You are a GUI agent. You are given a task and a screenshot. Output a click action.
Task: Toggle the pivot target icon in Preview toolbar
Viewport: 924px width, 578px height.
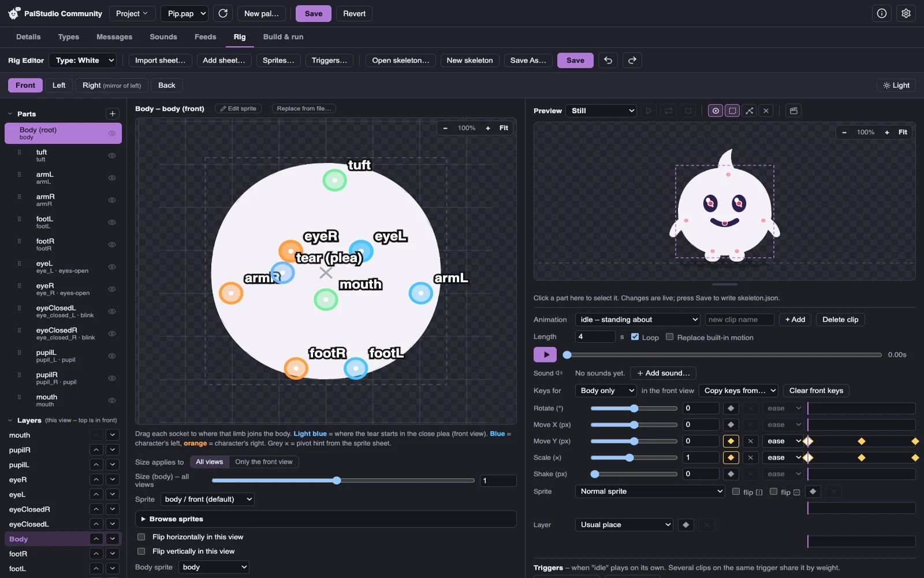[716, 110]
